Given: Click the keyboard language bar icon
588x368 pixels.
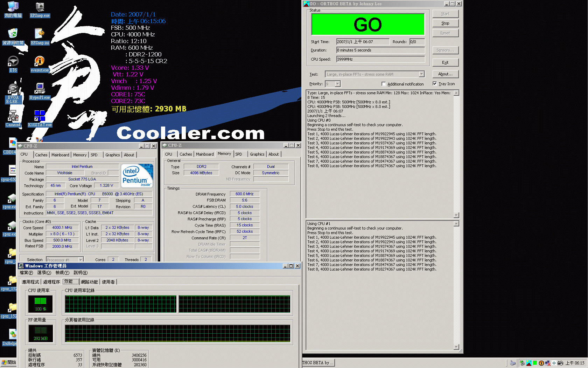Looking at the screenshot, I should tap(513, 363).
